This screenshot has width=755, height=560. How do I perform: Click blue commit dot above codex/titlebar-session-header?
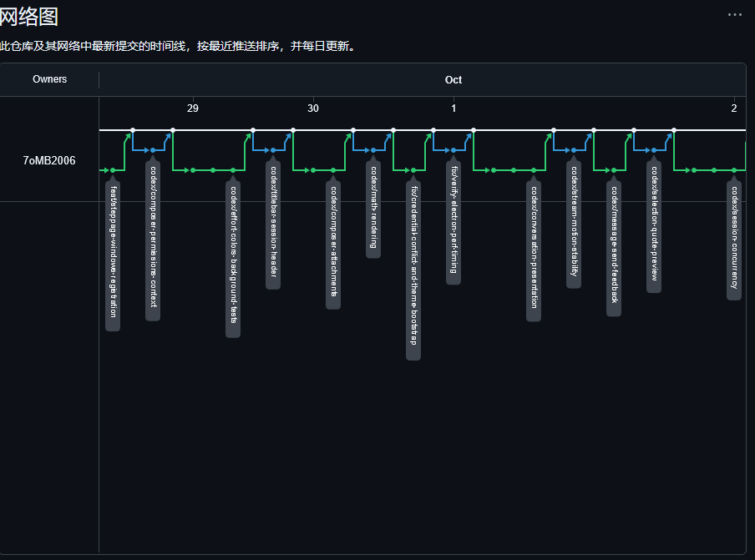click(x=273, y=150)
